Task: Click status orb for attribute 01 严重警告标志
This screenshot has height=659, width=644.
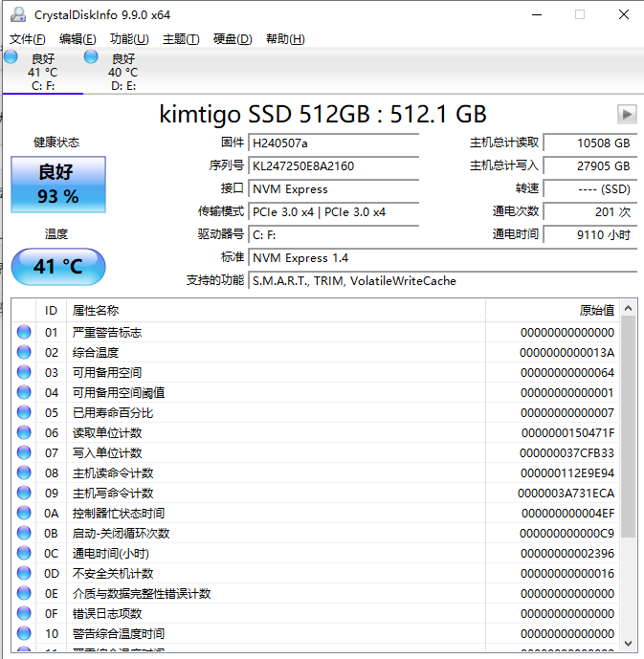Action: coord(24,333)
